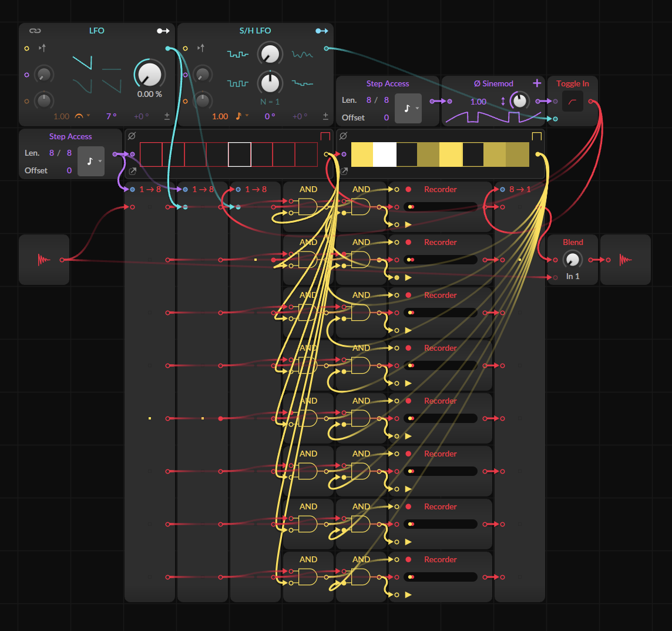The height and width of the screenshot is (631, 672).
Task: Click the audio input module waveform icon
Action: click(x=44, y=260)
